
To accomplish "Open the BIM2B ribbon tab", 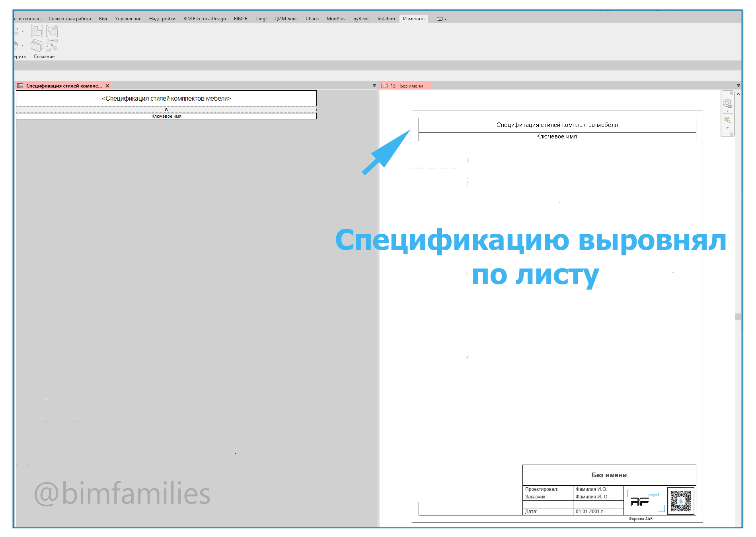I will pos(241,19).
